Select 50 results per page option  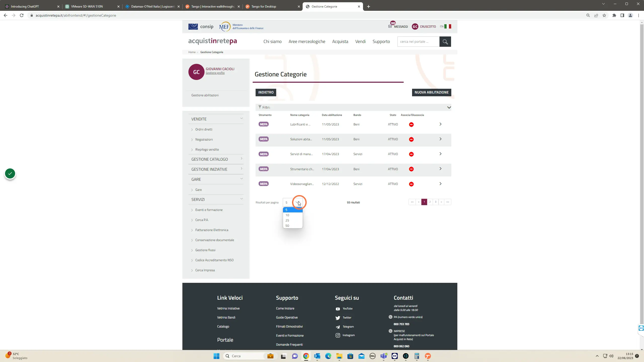click(x=293, y=226)
